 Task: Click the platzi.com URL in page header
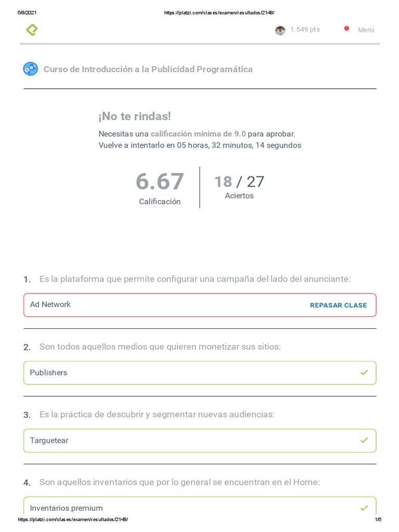(x=219, y=12)
